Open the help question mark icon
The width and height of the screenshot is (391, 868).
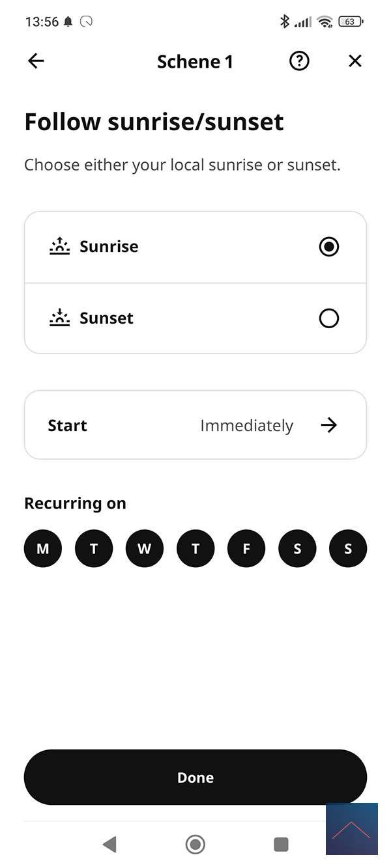point(299,61)
